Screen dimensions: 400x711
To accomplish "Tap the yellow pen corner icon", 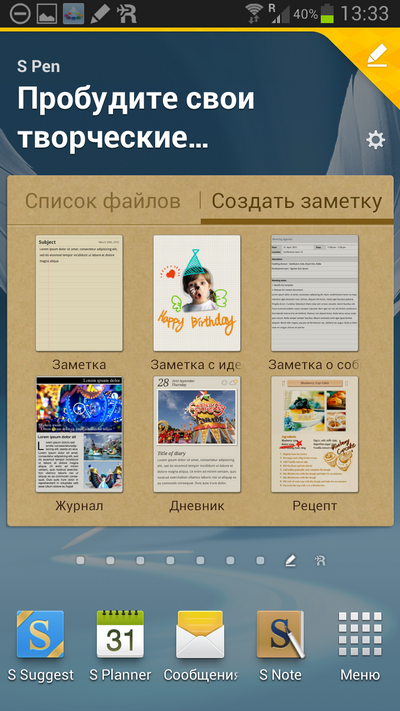I will click(377, 55).
